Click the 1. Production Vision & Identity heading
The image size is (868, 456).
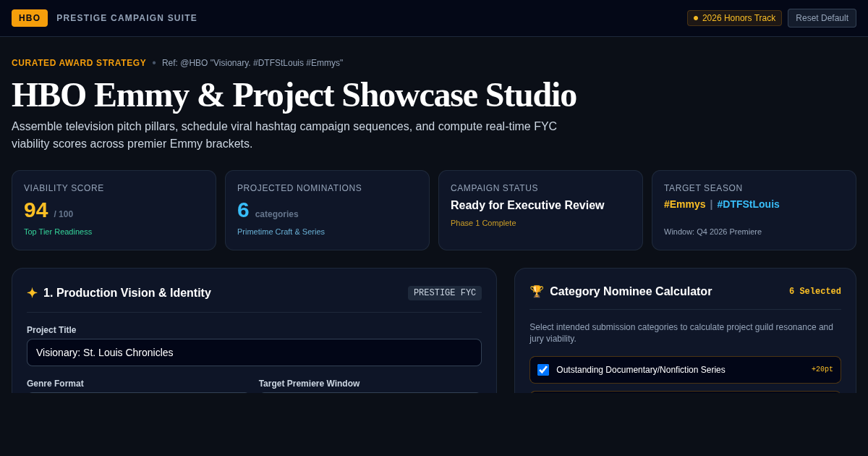point(127,293)
